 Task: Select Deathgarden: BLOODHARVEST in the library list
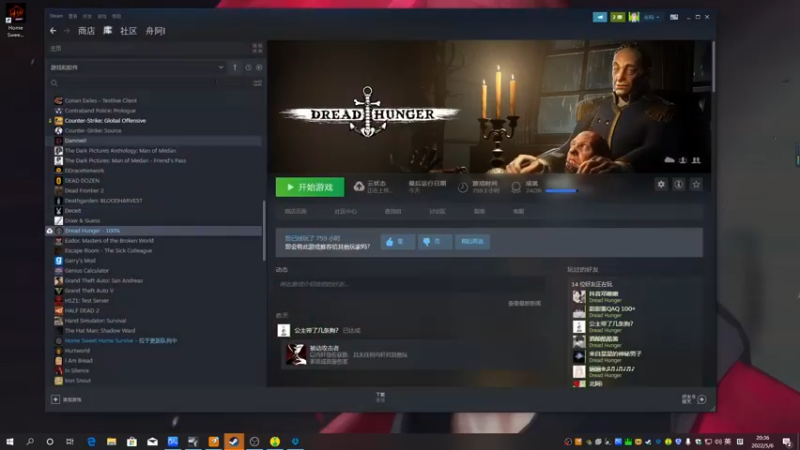pyautogui.click(x=104, y=201)
